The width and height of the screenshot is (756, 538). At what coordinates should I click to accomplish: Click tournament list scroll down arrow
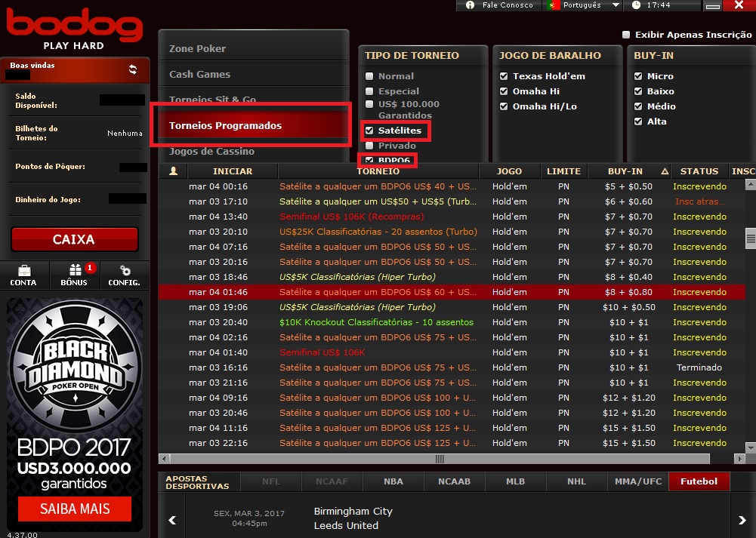[751, 448]
